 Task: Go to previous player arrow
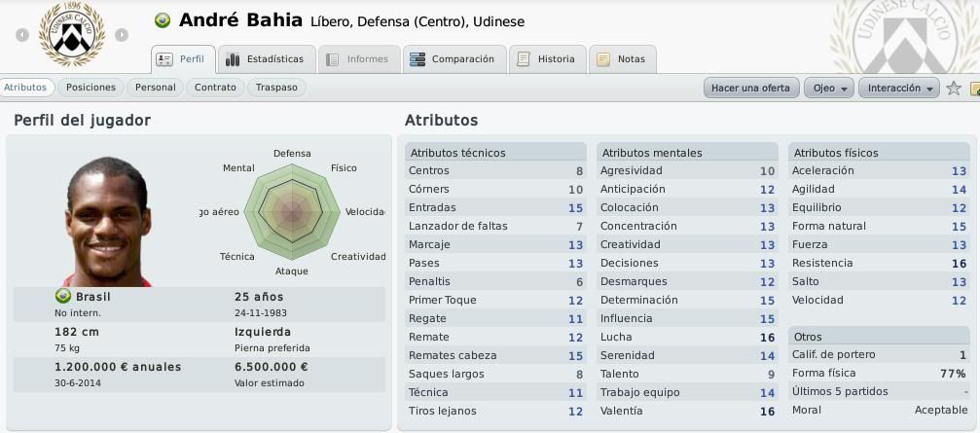22,35
